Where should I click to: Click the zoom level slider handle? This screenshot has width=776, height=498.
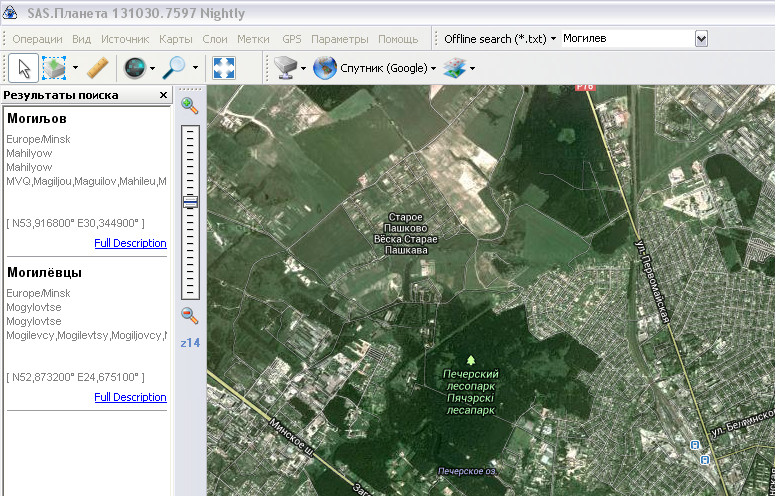click(x=190, y=202)
